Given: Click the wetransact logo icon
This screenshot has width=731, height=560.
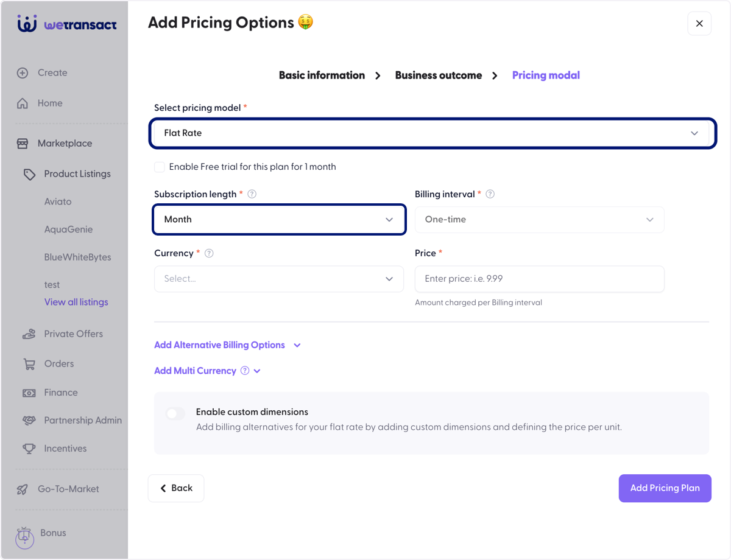Looking at the screenshot, I should click(x=27, y=24).
